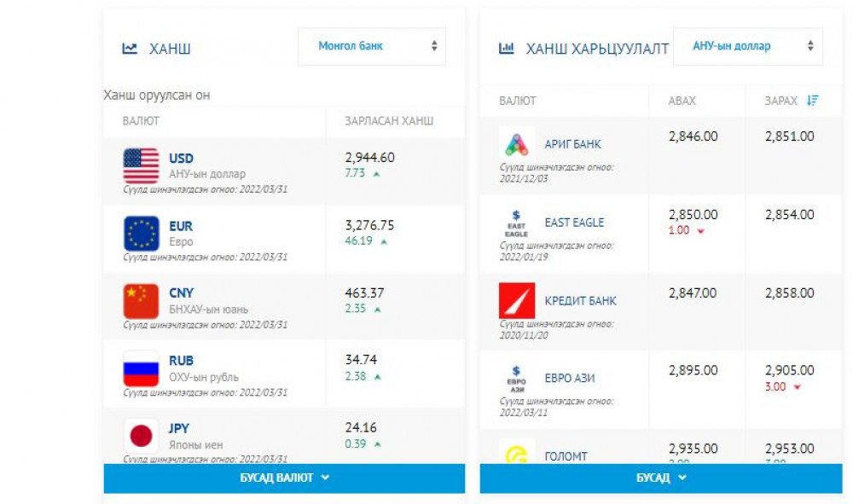
Task: Click East Eagle red down arrow
Action: tap(700, 231)
